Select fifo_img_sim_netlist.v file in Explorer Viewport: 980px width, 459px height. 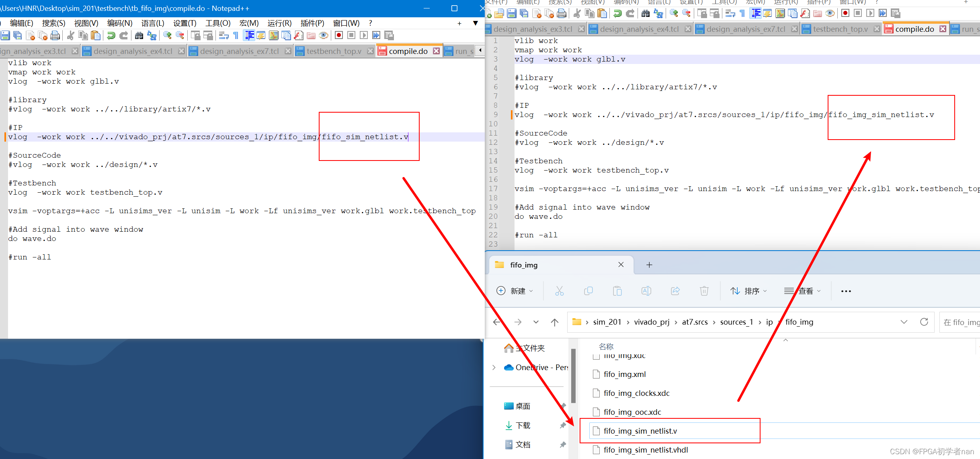(640, 431)
